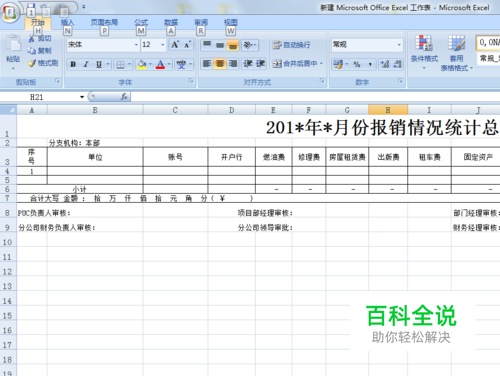Image resolution: width=500 pixels, height=376 pixels.
Task: Click the Percent Style icon
Action: coord(357,64)
